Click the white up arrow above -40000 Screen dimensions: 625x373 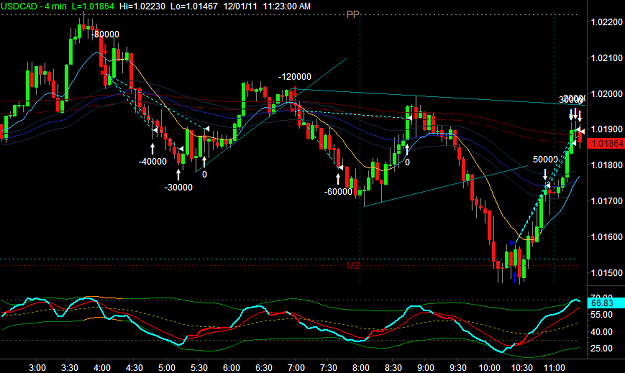[152, 149]
